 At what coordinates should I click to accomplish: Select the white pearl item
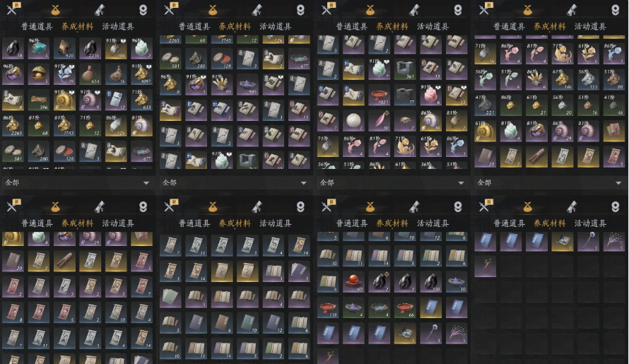coord(353,121)
